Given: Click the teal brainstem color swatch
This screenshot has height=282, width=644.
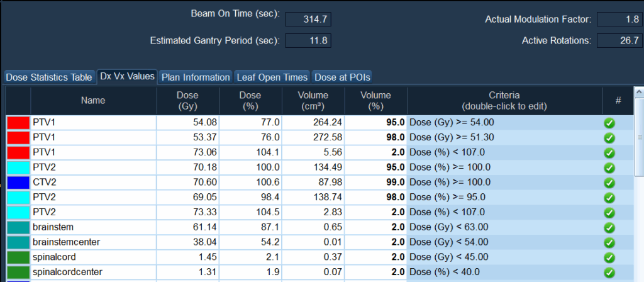Looking at the screenshot, I should point(18,227).
